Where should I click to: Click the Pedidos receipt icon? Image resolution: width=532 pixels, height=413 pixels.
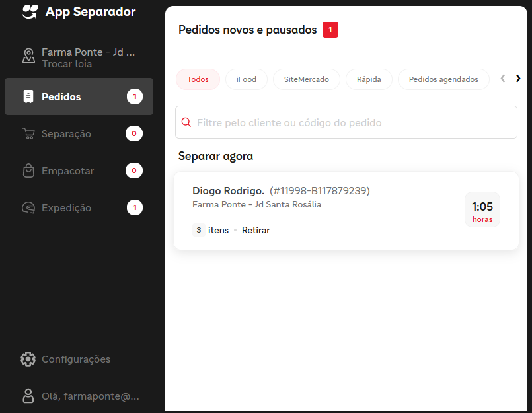28,96
